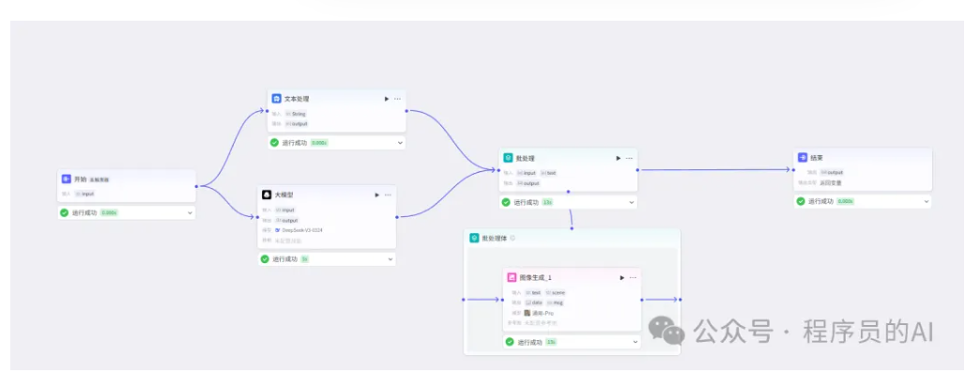Expand the 图像生成_1 run result

(635, 342)
